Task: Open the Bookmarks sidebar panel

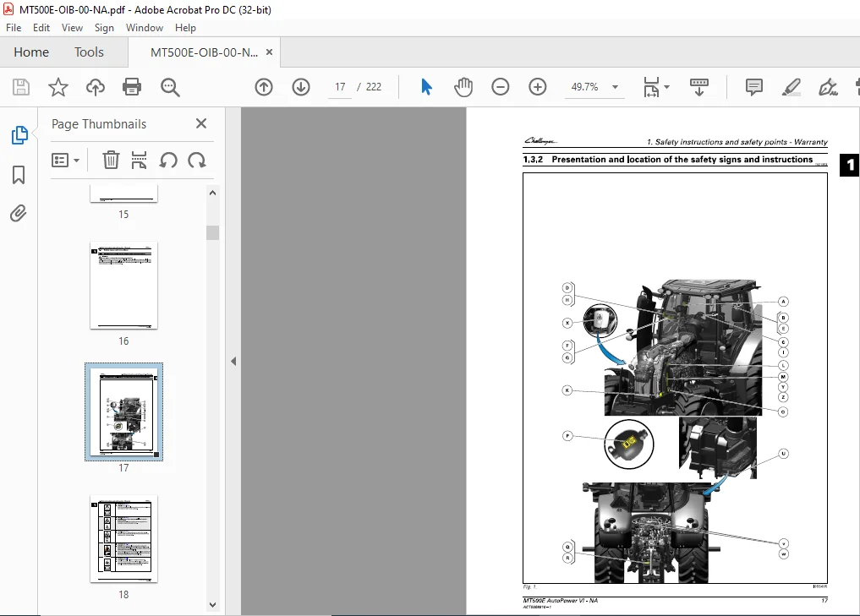Action: pyautogui.click(x=19, y=175)
